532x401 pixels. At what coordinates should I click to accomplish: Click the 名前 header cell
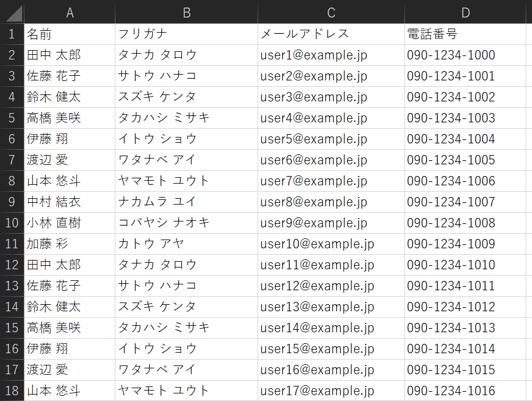coord(69,34)
